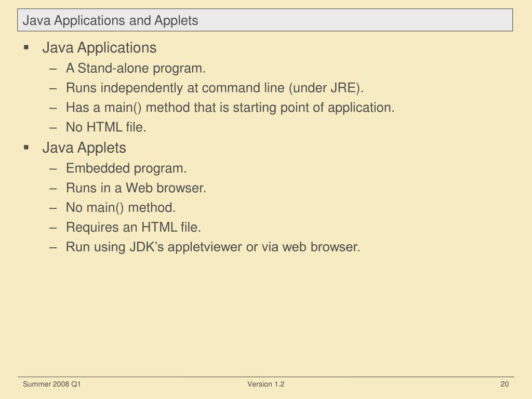This screenshot has height=399, width=532.
Task: Select the 'No main() method.' bullet
Action: click(x=121, y=208)
